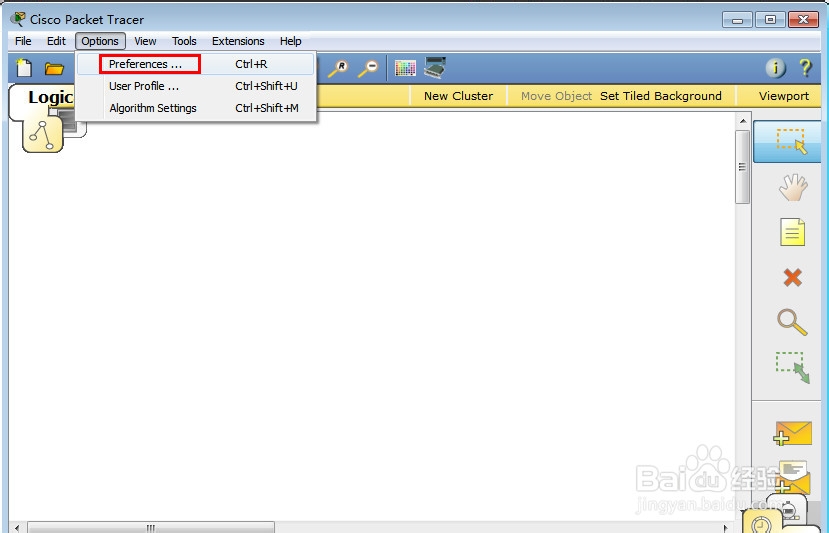The height and width of the screenshot is (533, 829).
Task: Close the Options menu
Action: 100,41
